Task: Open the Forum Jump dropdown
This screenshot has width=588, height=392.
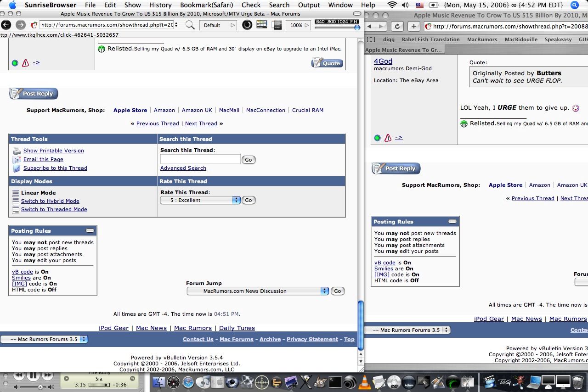Action: coord(258,291)
